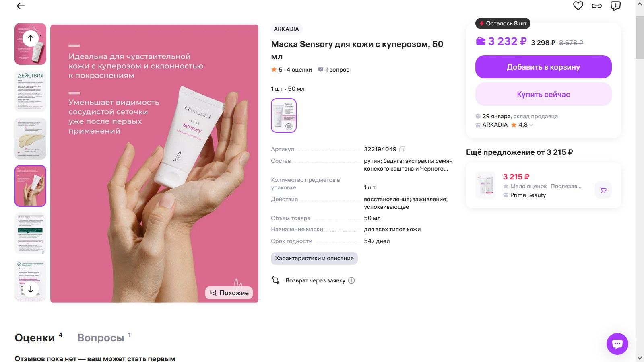Viewport: 644px width, 362px height.
Task: Select the hands-with-tube product thumbnail
Action: point(30,186)
